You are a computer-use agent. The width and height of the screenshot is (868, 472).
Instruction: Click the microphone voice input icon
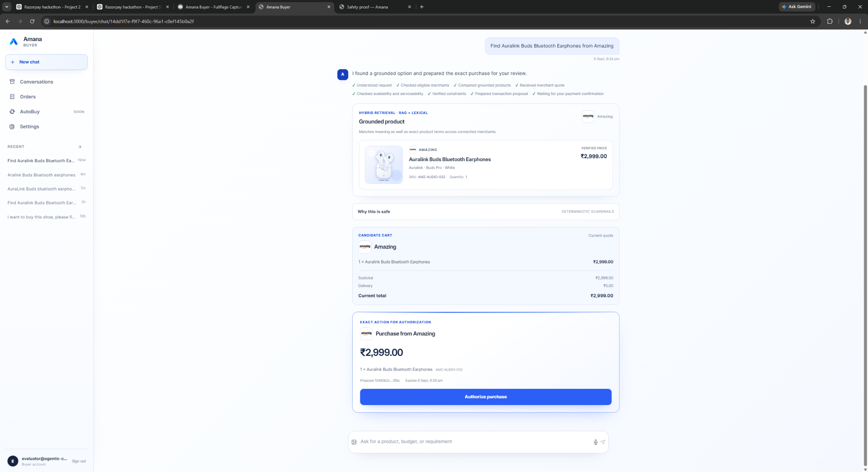[595, 442]
